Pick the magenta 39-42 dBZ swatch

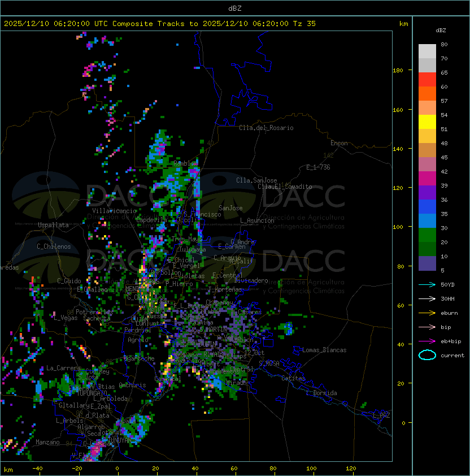(x=427, y=178)
